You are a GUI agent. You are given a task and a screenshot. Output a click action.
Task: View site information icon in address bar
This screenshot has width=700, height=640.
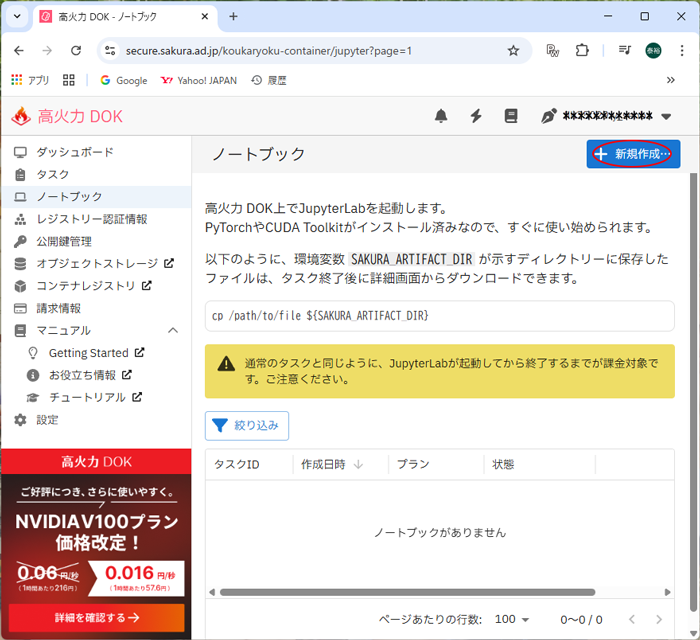(110, 50)
